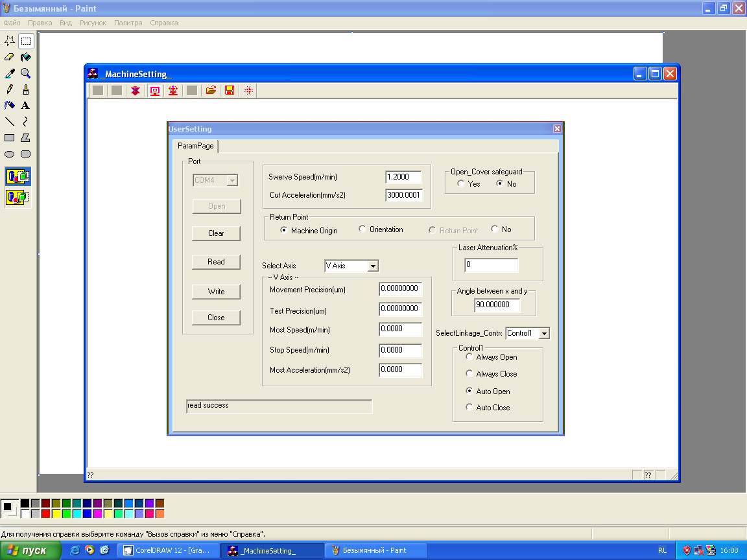Activate the Text tool
Viewport: 747px width, 560px height.
coord(25,105)
